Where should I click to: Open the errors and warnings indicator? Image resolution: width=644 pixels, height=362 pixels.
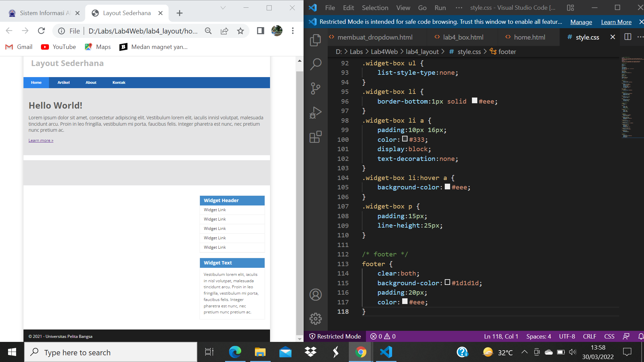(382, 336)
